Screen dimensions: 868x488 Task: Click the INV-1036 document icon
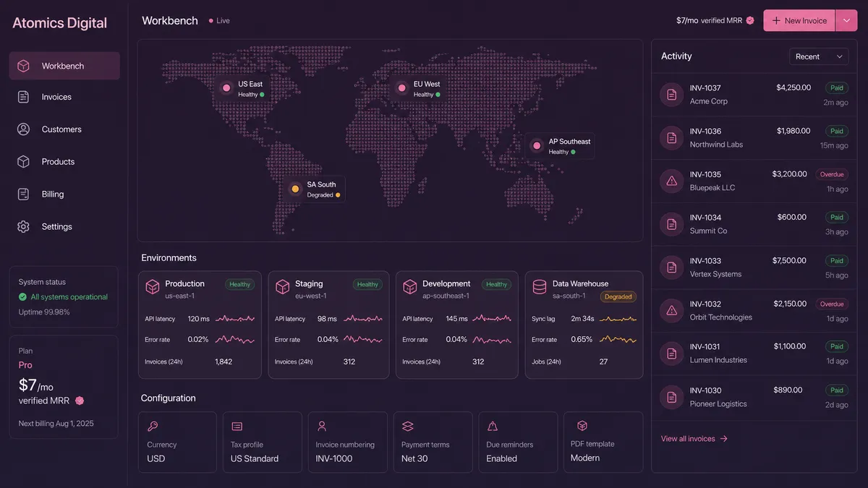pyautogui.click(x=672, y=138)
